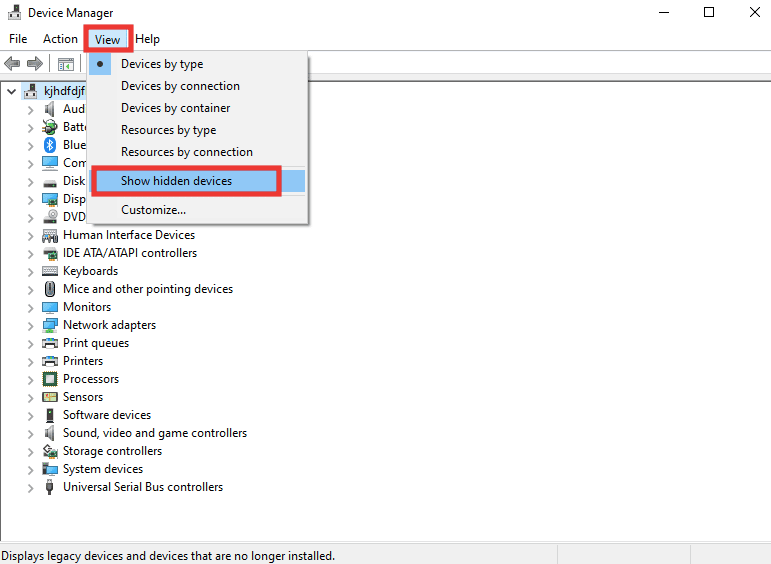Click the IDE ATA/ATAPI controllers icon
Image resolution: width=771 pixels, height=564 pixels.
click(x=50, y=254)
